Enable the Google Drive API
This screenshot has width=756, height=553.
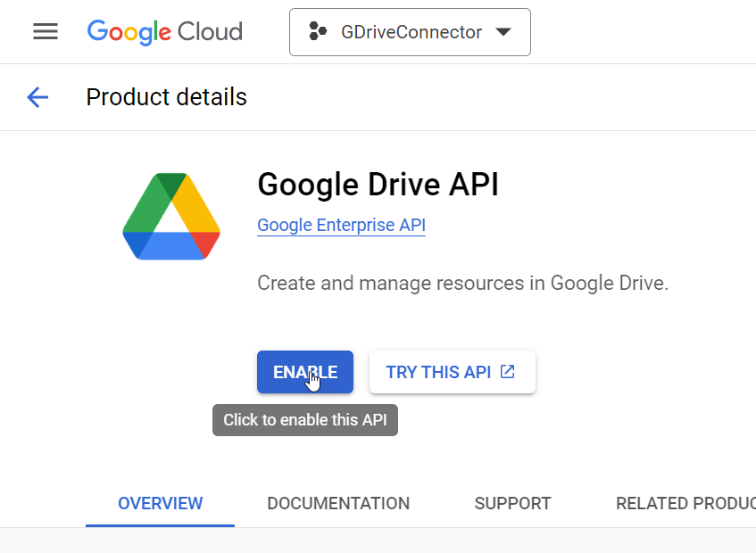pos(305,372)
